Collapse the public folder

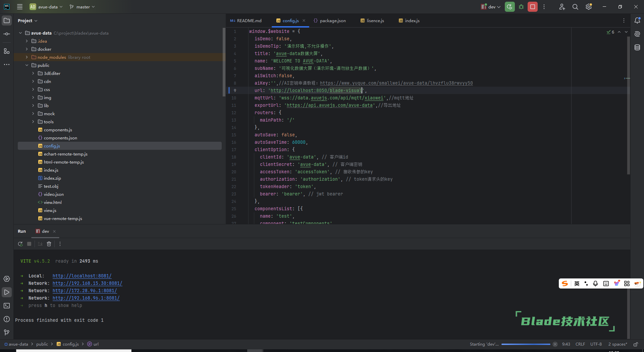(27, 65)
